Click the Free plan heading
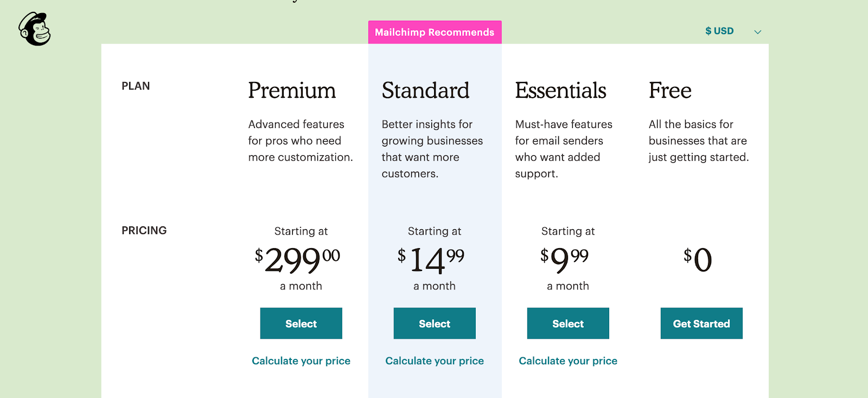This screenshot has height=398, width=868. coord(670,91)
